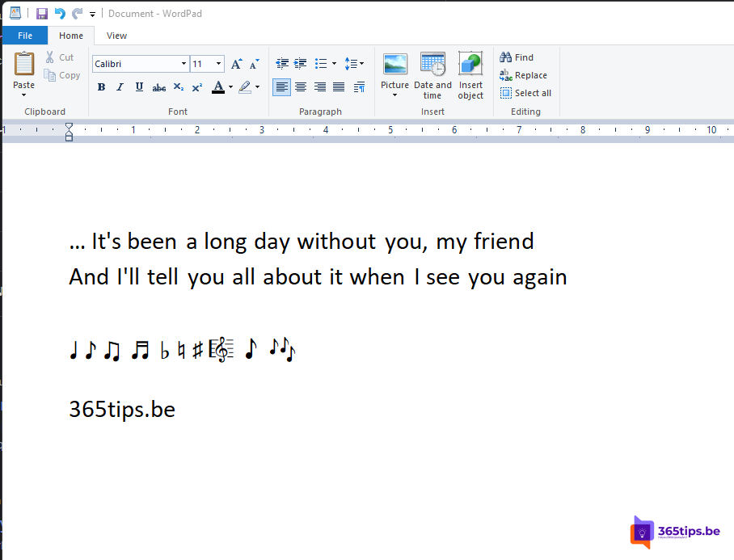Click the Insert object icon
Viewport: 734px width, 560px height.
tap(470, 63)
